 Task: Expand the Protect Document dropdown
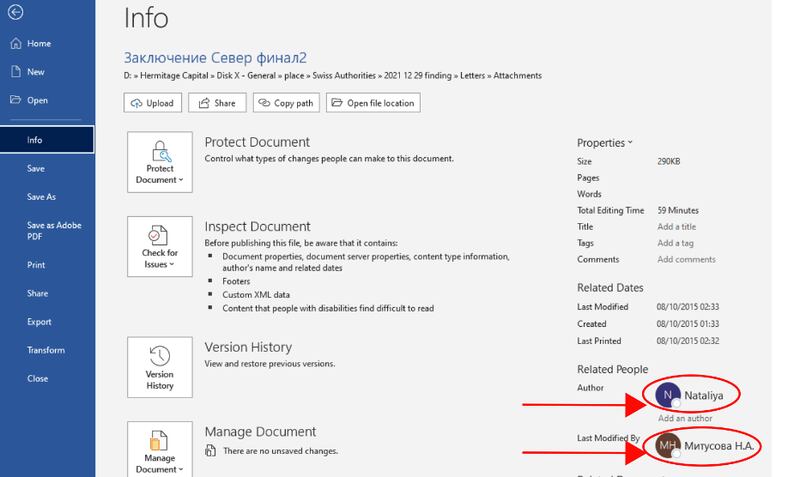(x=160, y=161)
